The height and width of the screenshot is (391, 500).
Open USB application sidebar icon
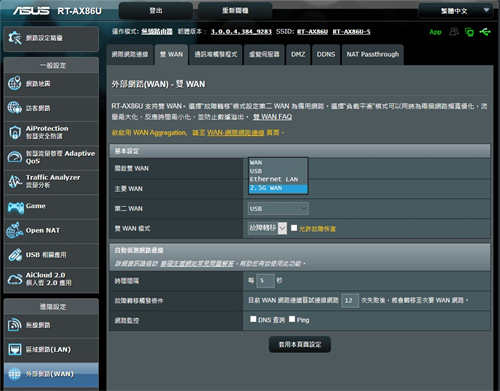point(15,255)
